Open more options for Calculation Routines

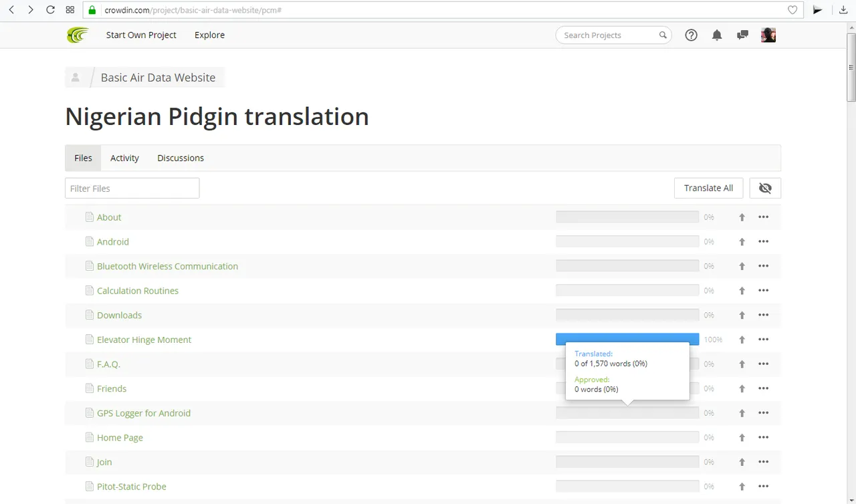(x=764, y=290)
